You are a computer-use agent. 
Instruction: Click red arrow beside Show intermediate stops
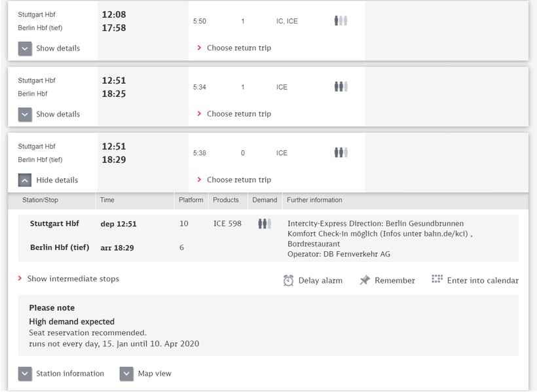click(20, 279)
